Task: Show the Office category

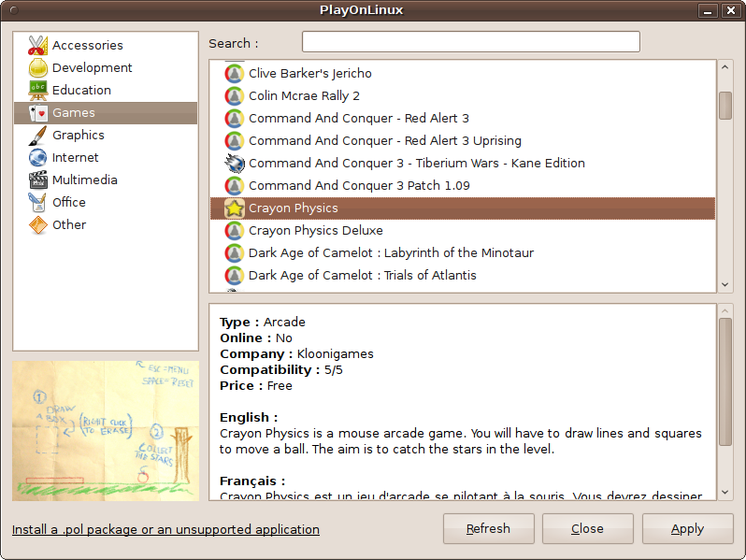Action: 69,202
